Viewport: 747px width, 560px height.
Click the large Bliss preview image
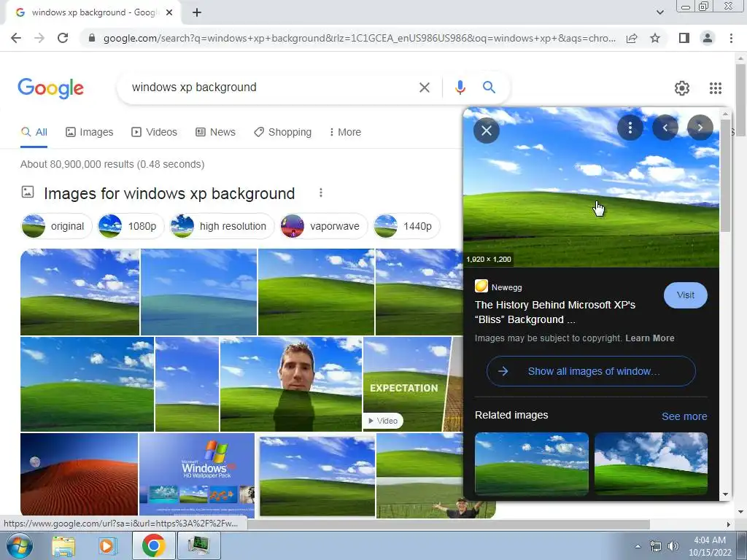(591, 187)
